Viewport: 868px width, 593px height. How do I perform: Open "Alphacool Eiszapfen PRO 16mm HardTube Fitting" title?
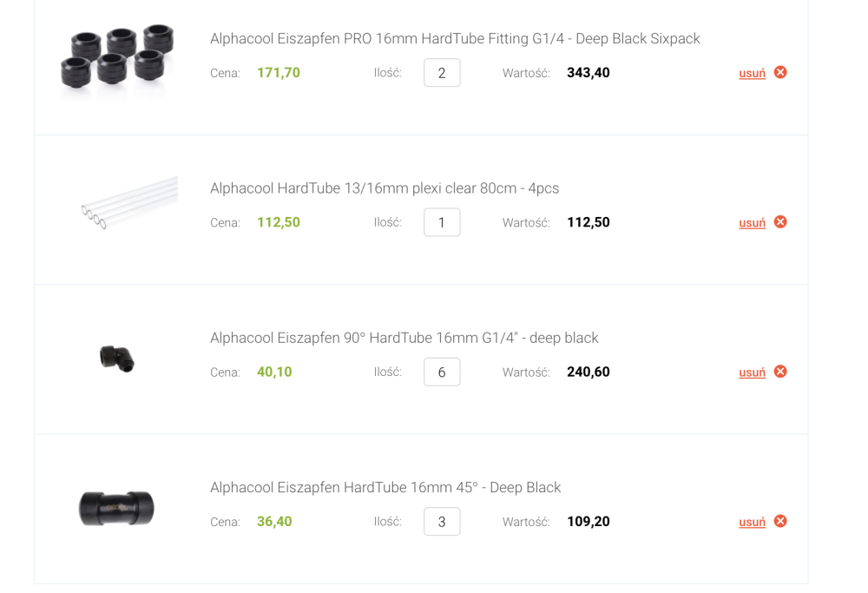coord(455,39)
